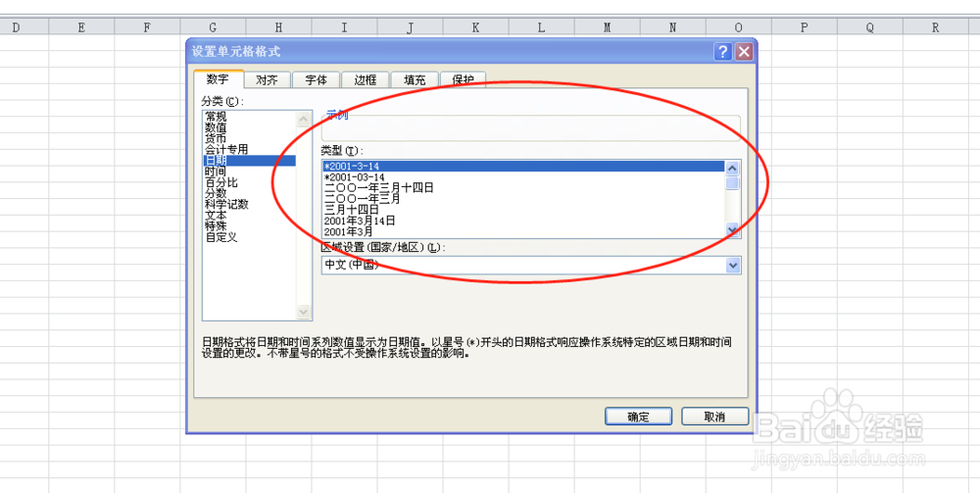Select type 2001年3月
Viewport: 980px width, 493px height.
(523, 232)
